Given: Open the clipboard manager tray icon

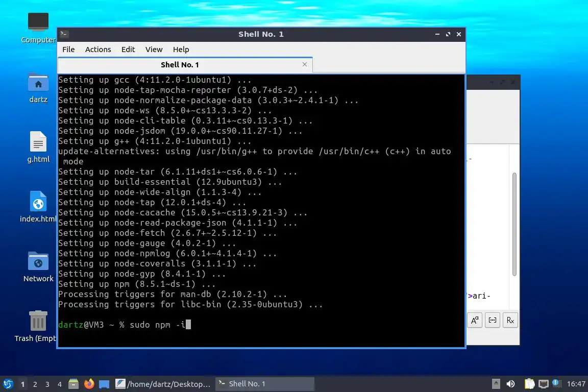Looking at the screenshot, I should [529, 384].
